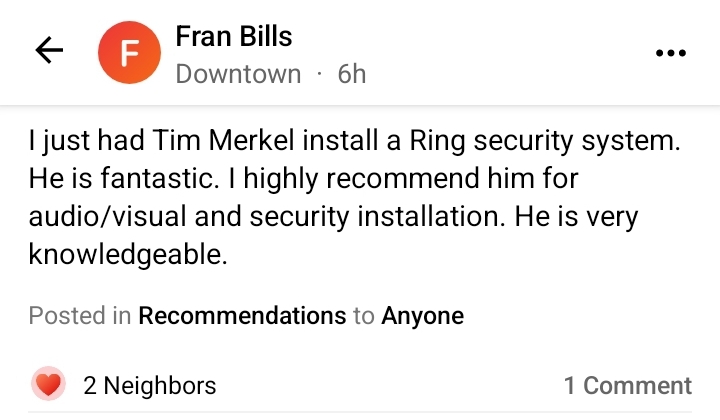Open Fran Bills' profile name
Viewport: 720px width, 420px height.
(234, 36)
